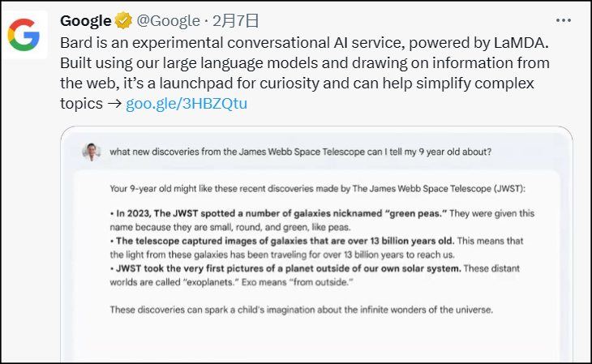Open the Google display name profile link

coord(86,20)
